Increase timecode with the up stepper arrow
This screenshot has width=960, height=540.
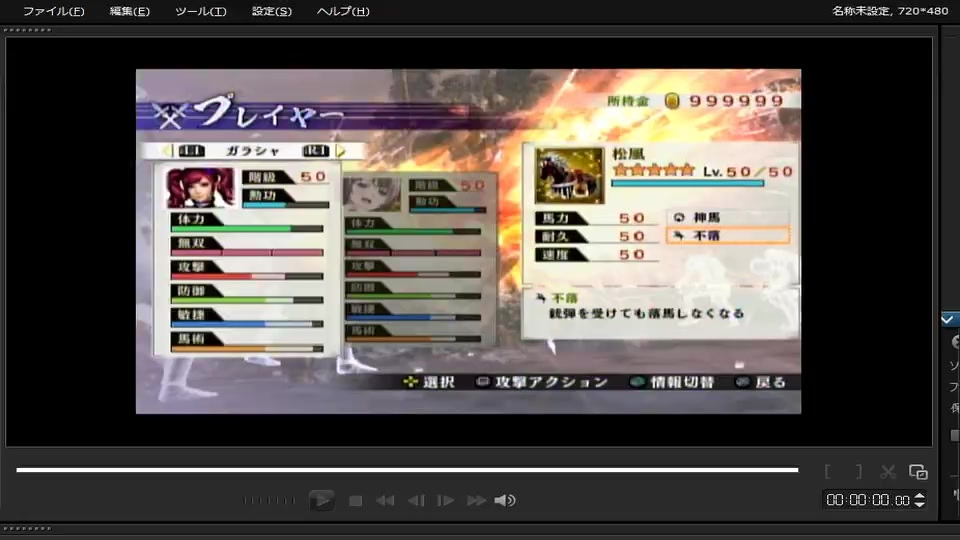pos(919,496)
